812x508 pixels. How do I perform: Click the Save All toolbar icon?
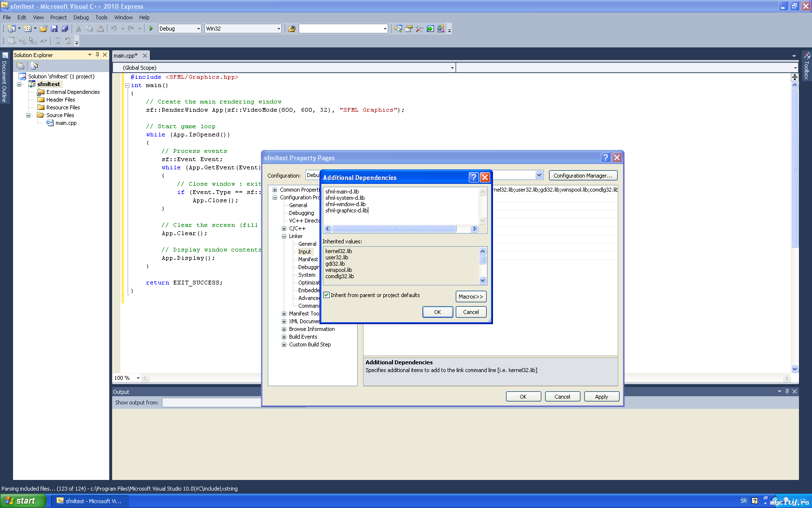point(65,29)
